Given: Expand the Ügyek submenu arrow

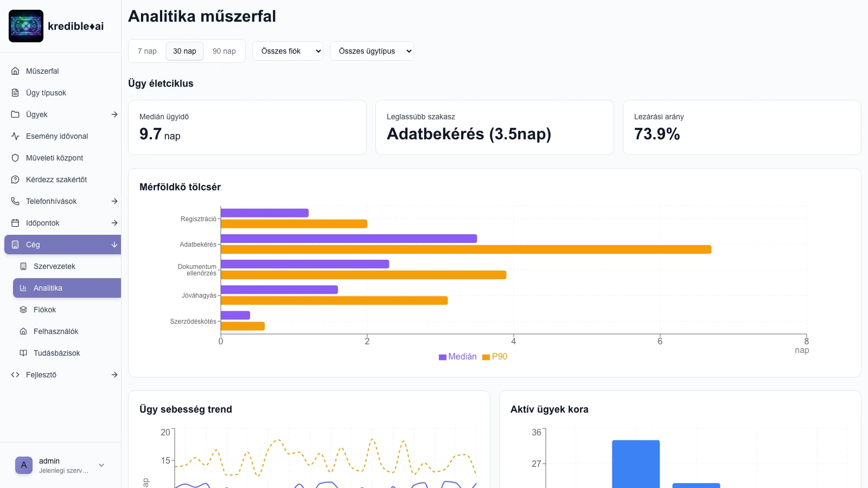Looking at the screenshot, I should [114, 114].
